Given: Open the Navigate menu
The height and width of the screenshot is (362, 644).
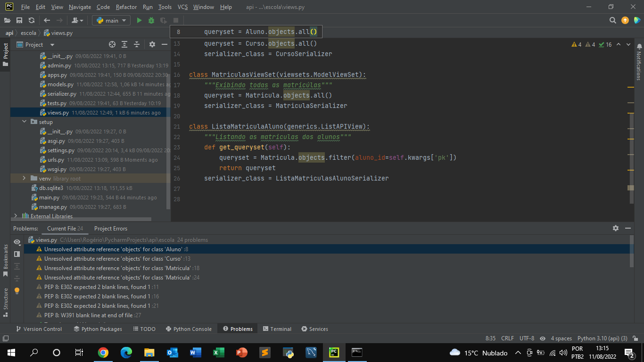Looking at the screenshot, I should tap(80, 7).
